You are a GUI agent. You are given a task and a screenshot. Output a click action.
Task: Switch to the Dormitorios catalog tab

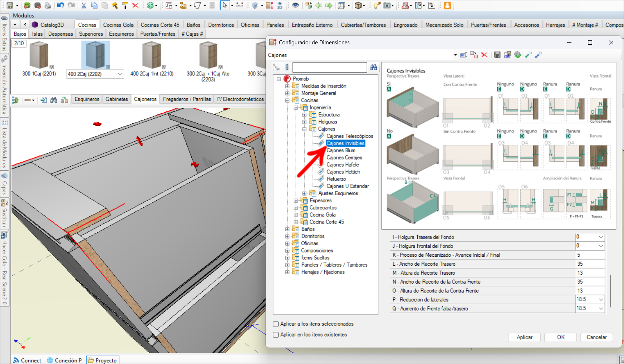click(x=221, y=25)
